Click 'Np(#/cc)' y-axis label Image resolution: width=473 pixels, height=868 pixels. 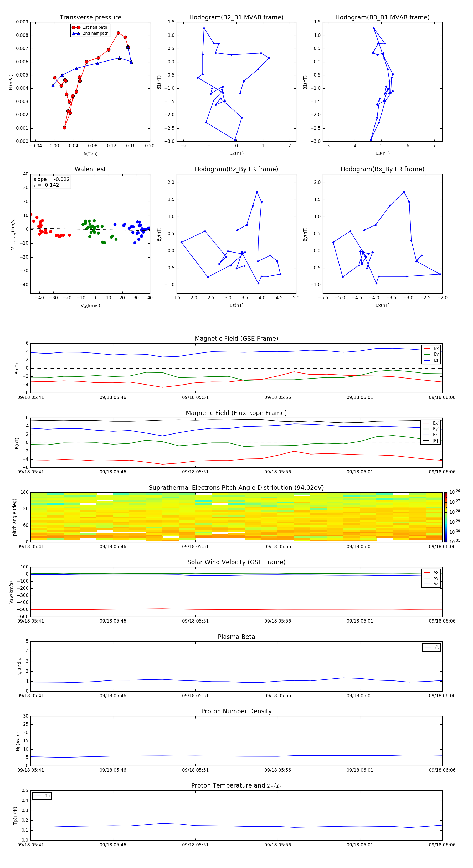[x=18, y=741]
